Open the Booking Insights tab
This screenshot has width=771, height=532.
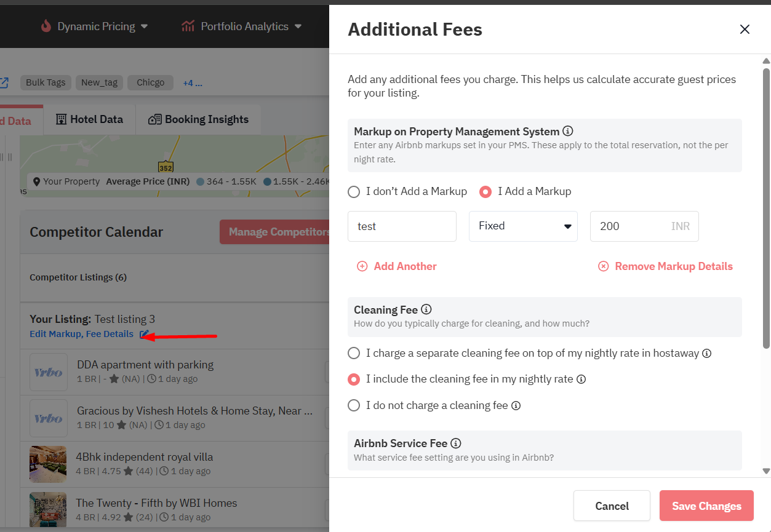click(198, 119)
